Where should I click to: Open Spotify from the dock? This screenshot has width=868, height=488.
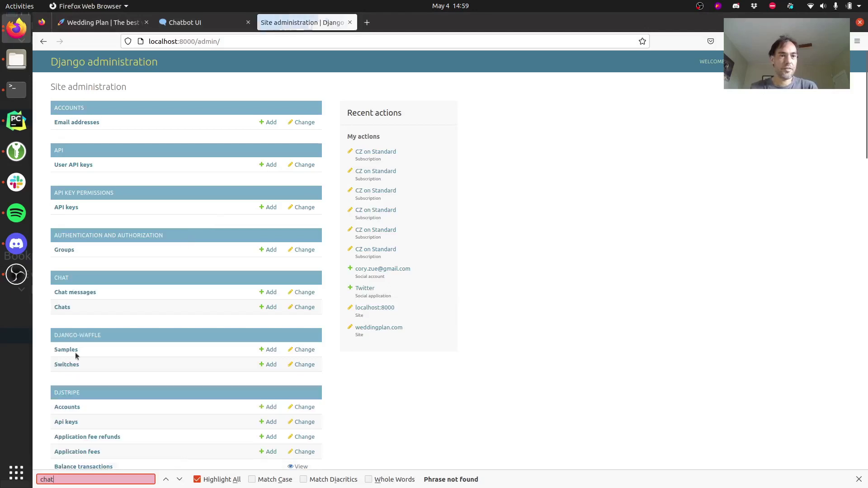coord(16,213)
